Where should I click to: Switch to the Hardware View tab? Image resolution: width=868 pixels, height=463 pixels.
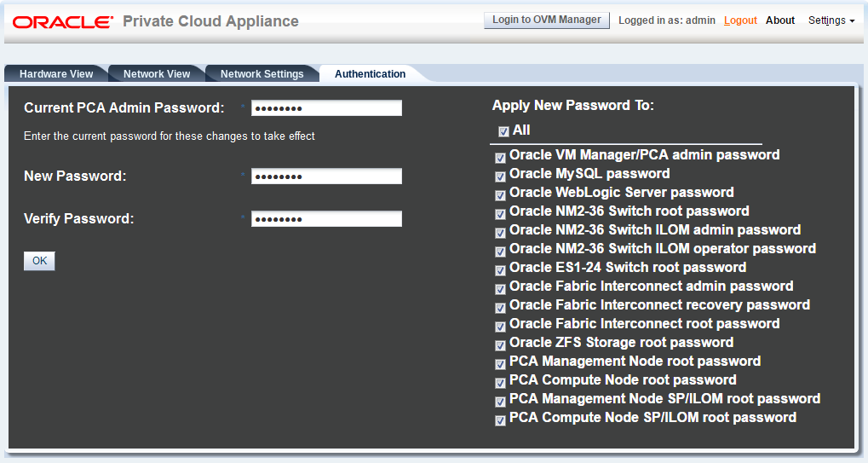click(x=56, y=74)
